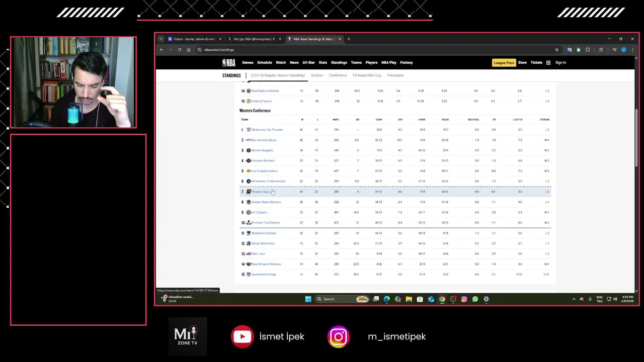Click the Golden State Warriors team logo
This screenshot has height=362, width=644.
(249, 202)
